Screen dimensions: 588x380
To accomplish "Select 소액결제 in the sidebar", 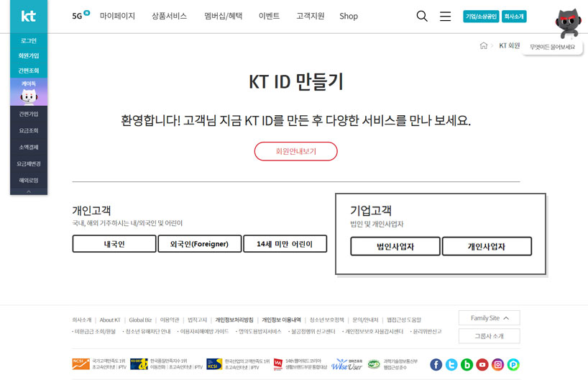I will pos(29,147).
